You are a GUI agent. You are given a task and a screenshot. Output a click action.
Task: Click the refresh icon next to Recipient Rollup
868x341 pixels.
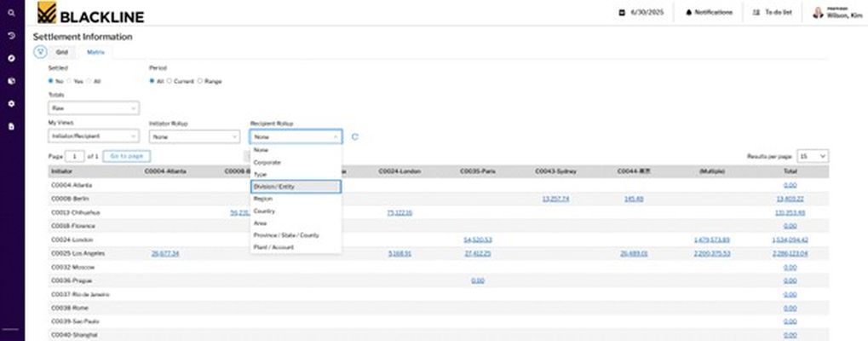click(x=354, y=136)
